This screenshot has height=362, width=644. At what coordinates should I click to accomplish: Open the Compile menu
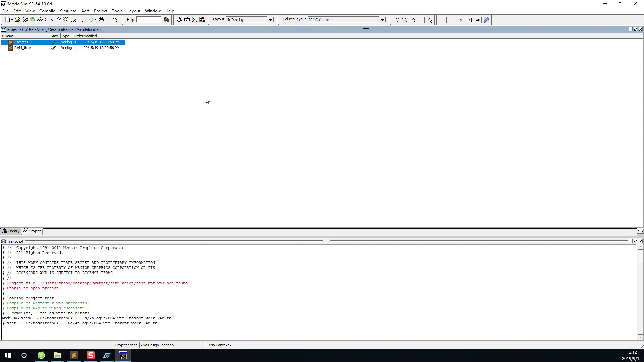(47, 11)
